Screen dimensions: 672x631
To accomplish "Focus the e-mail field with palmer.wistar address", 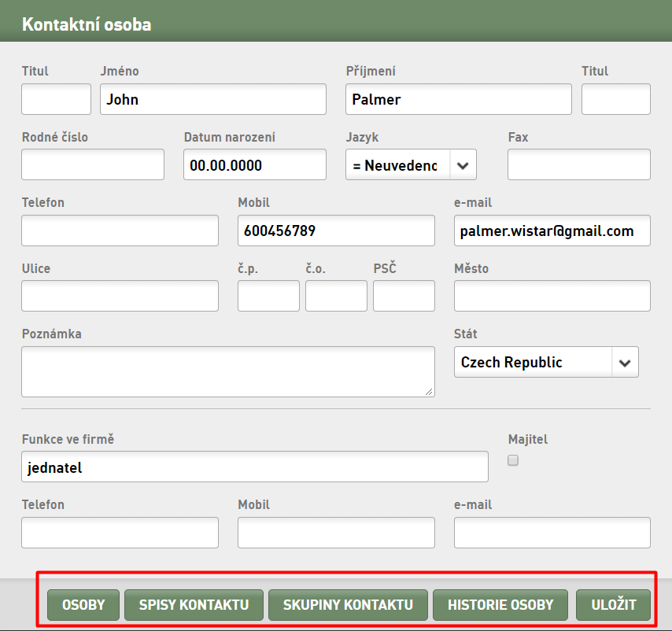I will click(x=552, y=231).
